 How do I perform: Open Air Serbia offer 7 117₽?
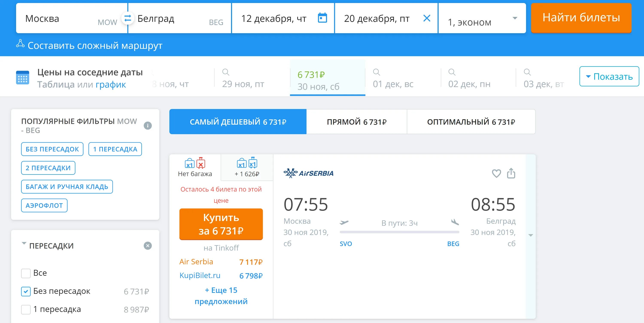[x=221, y=262]
